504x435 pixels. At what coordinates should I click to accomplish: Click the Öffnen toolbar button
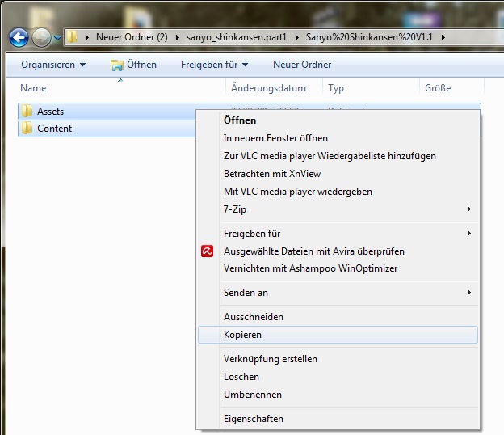[x=133, y=65]
